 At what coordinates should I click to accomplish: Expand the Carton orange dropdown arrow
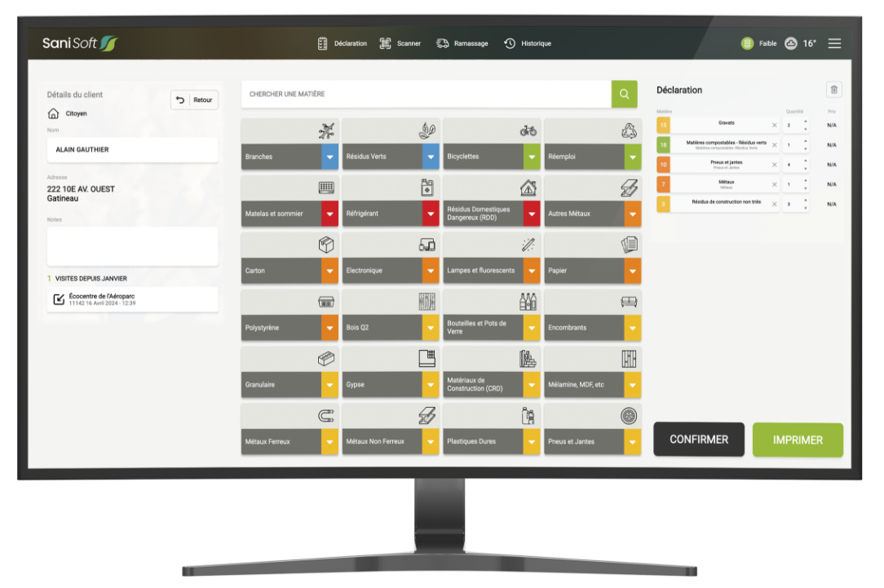click(x=329, y=271)
